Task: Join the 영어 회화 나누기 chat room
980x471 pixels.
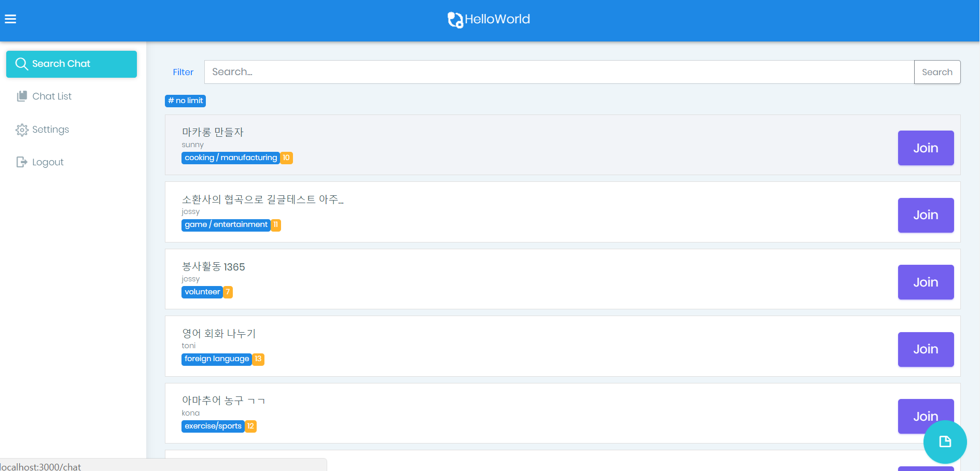Action: click(926, 349)
